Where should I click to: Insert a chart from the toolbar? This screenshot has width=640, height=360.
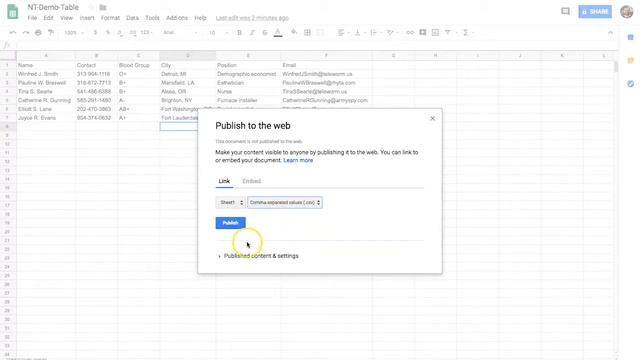click(x=435, y=33)
